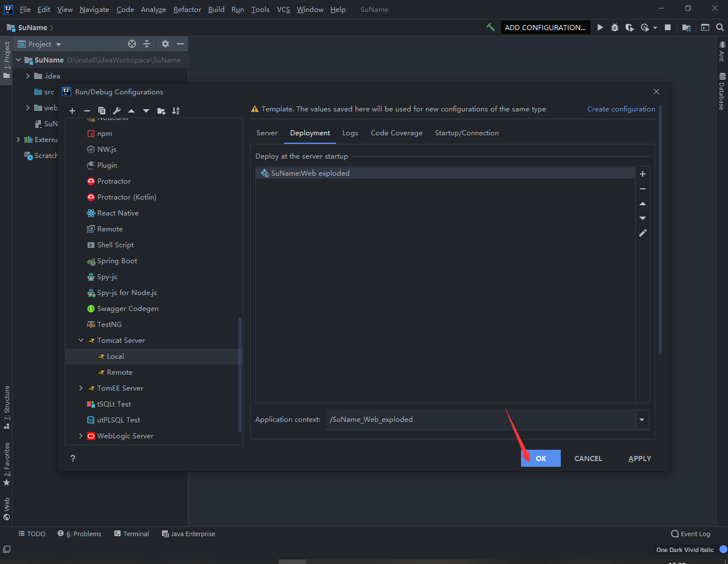Locate file target icon in Project panel
This screenshot has width=728, height=564.
[x=132, y=44]
